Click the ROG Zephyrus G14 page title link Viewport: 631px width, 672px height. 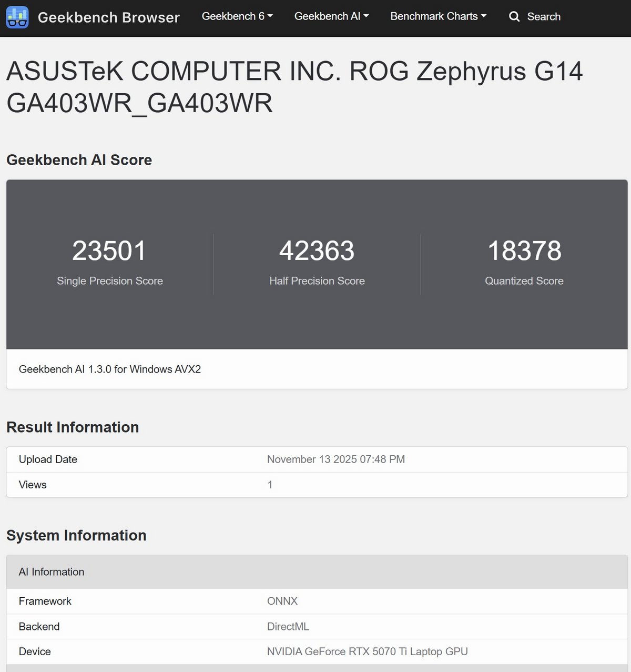pyautogui.click(x=294, y=87)
